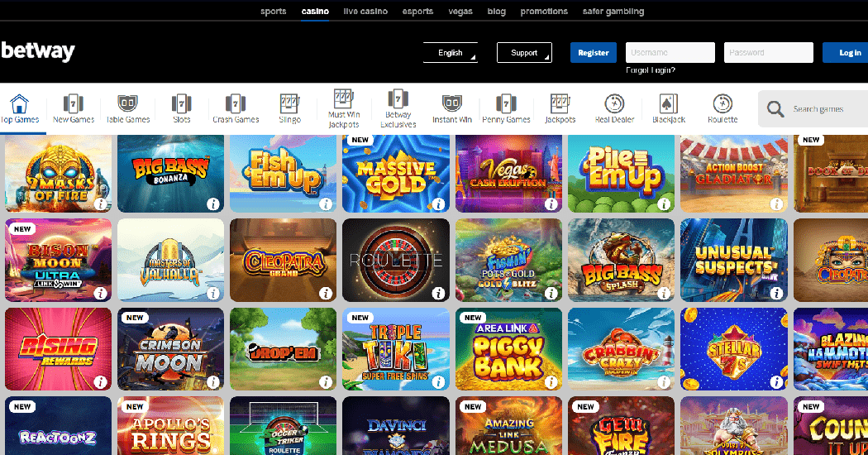The height and width of the screenshot is (455, 868).
Task: Show info for Unusual Suspects
Action: pyautogui.click(x=777, y=293)
